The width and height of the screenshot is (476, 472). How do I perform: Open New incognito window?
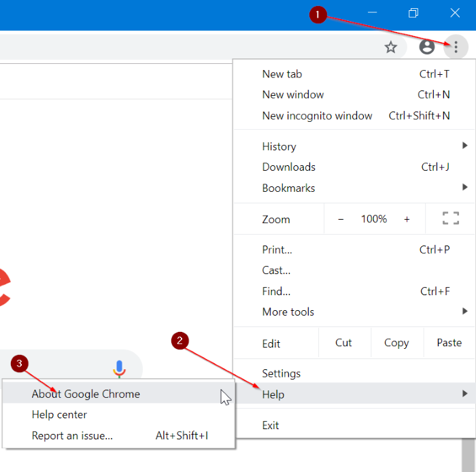318,116
